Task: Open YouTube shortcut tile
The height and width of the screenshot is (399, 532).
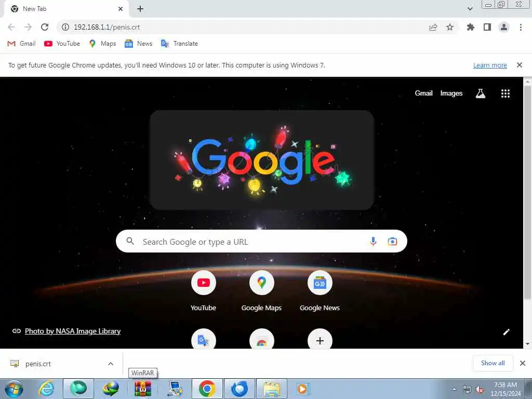Action: click(x=204, y=291)
